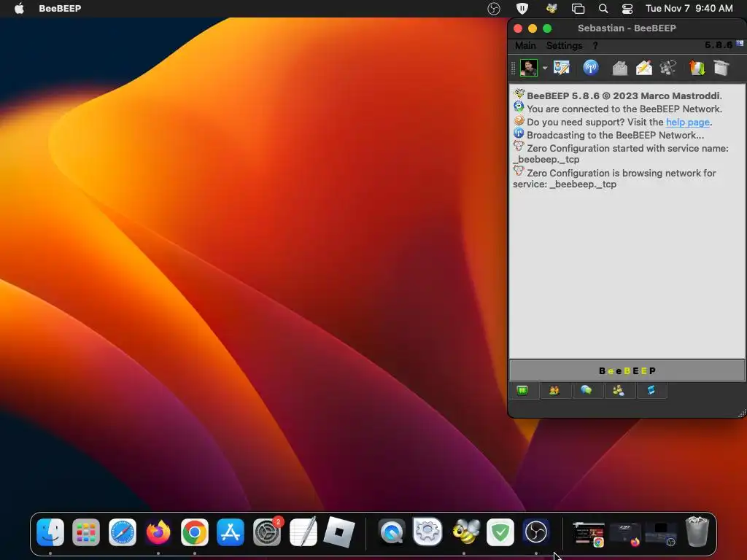Click the blue broadcast antenna icon

[591, 68]
